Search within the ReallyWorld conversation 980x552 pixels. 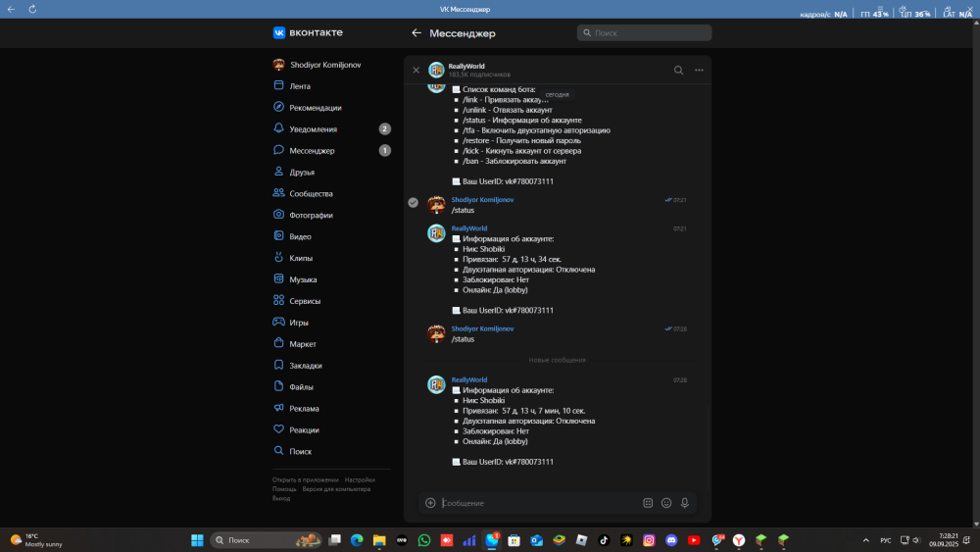point(678,70)
